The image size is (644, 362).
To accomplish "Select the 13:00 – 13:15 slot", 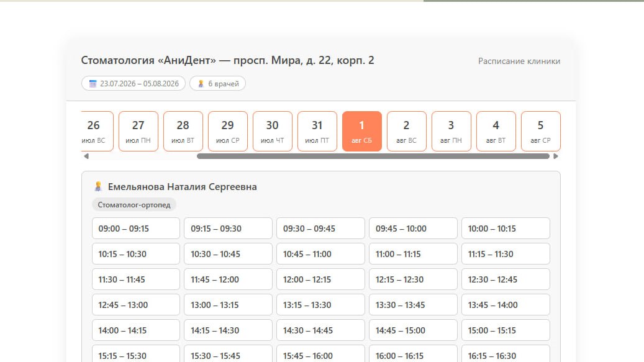I will point(229,304).
